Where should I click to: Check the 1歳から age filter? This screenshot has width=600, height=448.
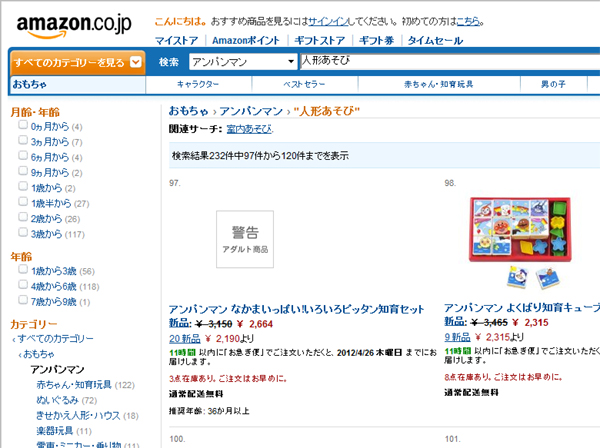(x=23, y=186)
